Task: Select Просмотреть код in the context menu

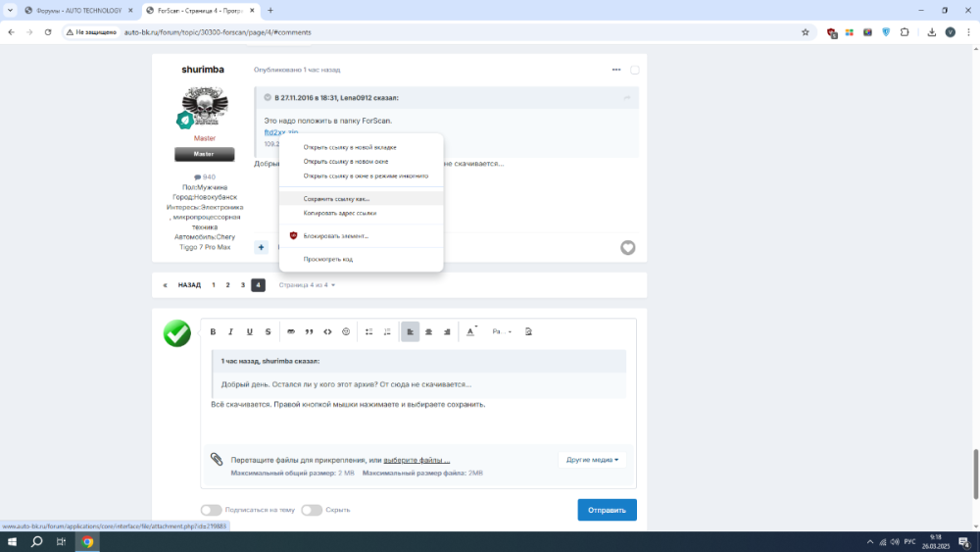Action: click(362, 260)
